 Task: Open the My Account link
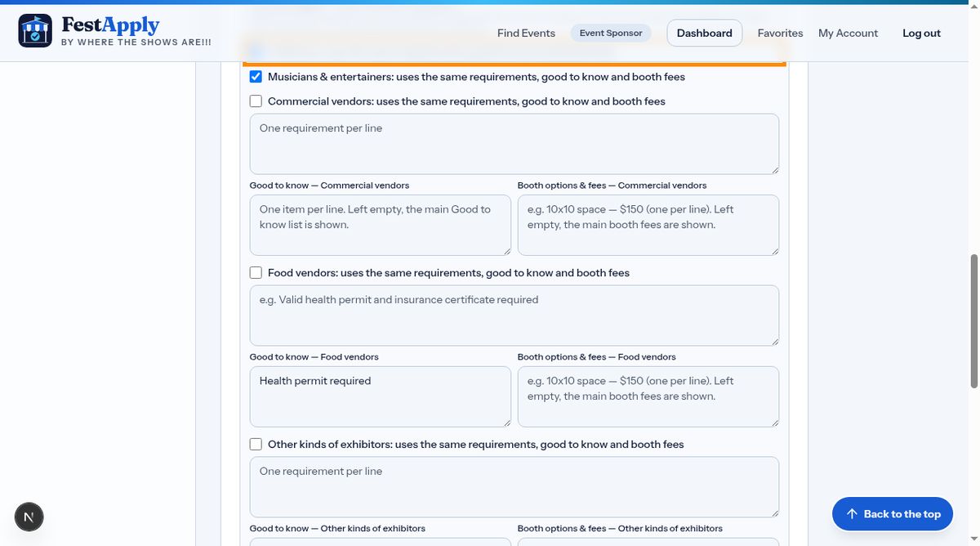point(848,33)
